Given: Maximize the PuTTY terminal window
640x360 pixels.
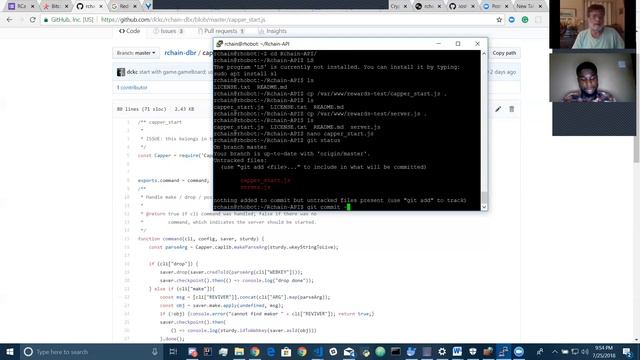Looking at the screenshot, I should (x=458, y=44).
